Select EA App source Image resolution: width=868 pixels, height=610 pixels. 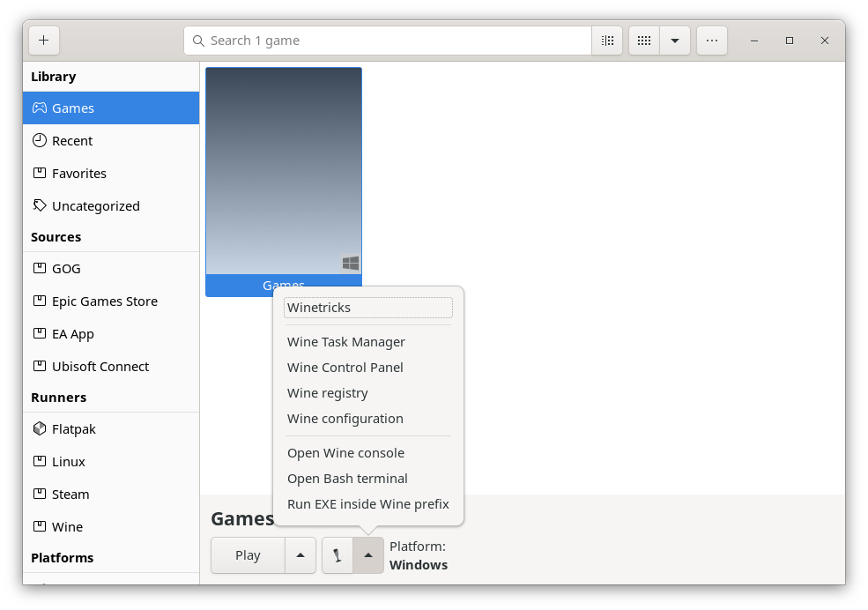pyautogui.click(x=111, y=334)
